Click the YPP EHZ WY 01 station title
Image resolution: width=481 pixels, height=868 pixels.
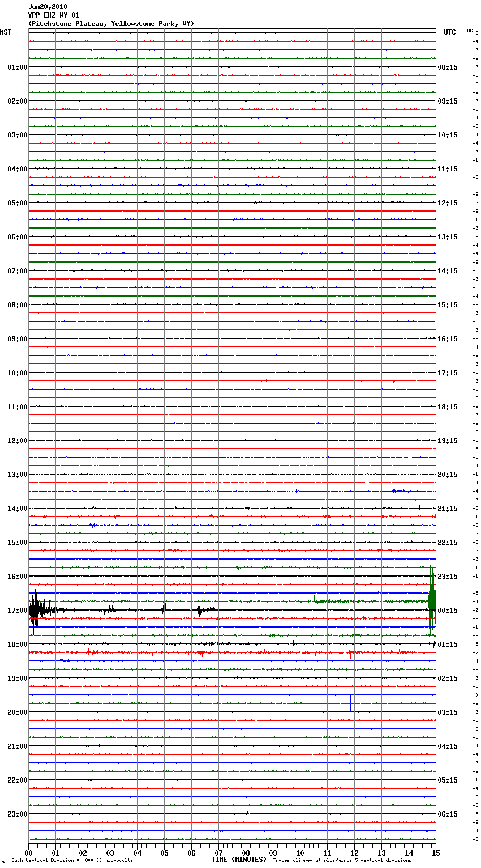pos(54,15)
